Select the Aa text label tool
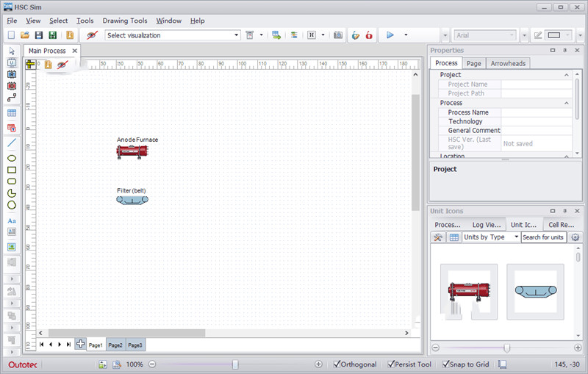 (x=12, y=220)
